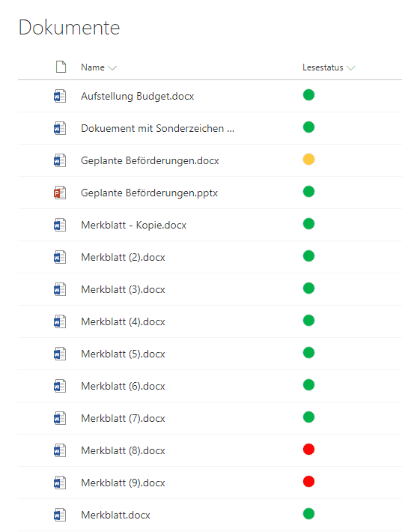The width and height of the screenshot is (402, 532).
Task: Click the Word icon next to Merkblatt.docx
Action: 60,515
